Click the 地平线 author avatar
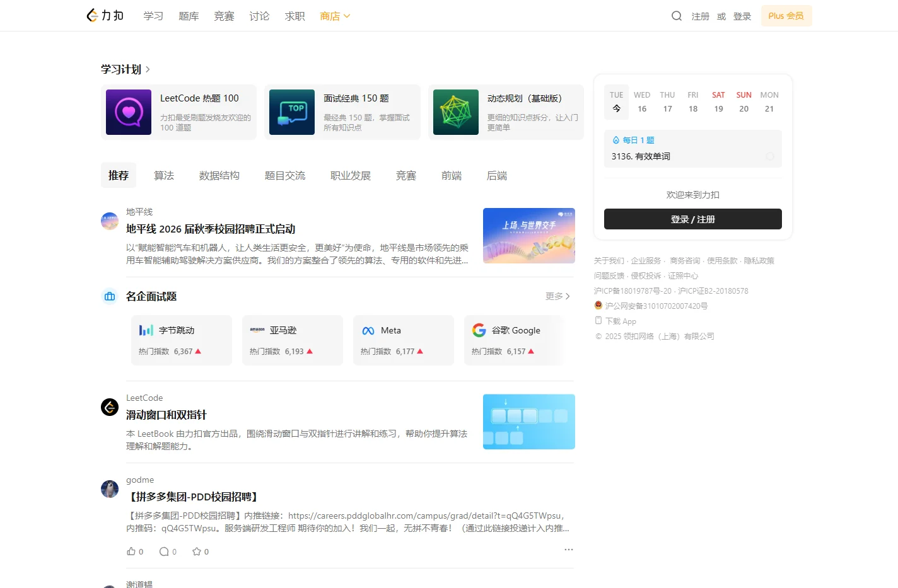Image resolution: width=898 pixels, height=588 pixels. (110, 221)
